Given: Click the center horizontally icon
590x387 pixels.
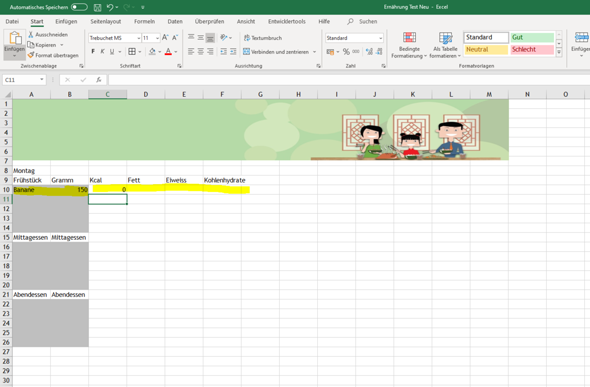Looking at the screenshot, I should click(201, 52).
